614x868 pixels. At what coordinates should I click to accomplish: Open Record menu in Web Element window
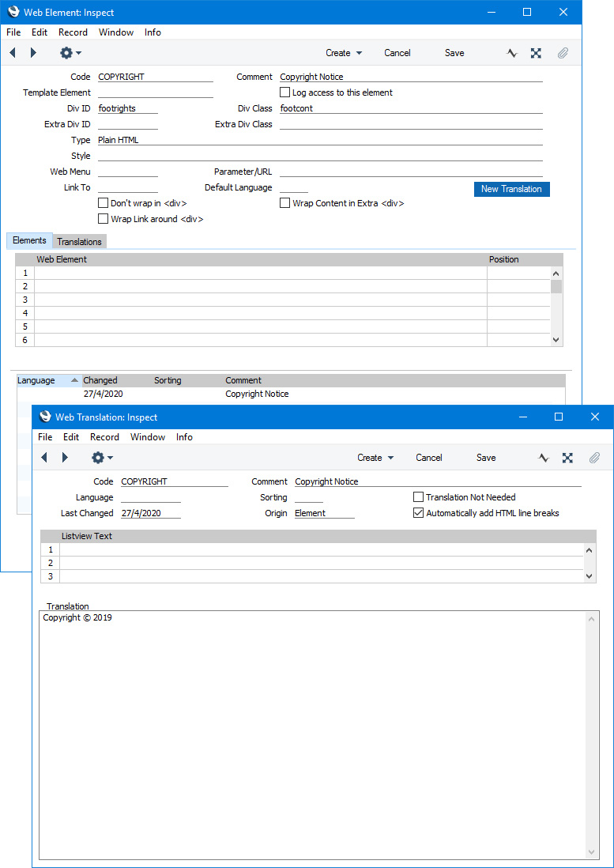pyautogui.click(x=73, y=32)
